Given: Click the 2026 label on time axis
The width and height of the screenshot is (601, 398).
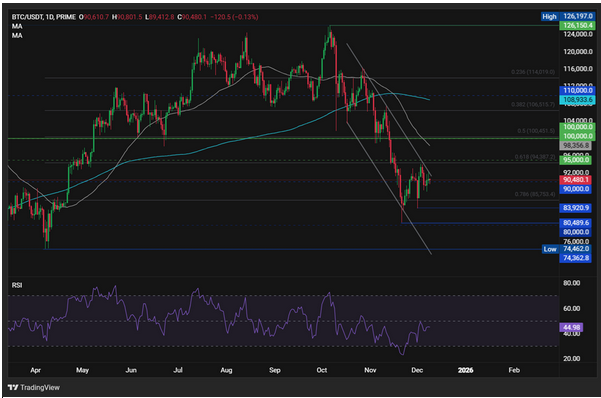Looking at the screenshot, I should 465,370.
